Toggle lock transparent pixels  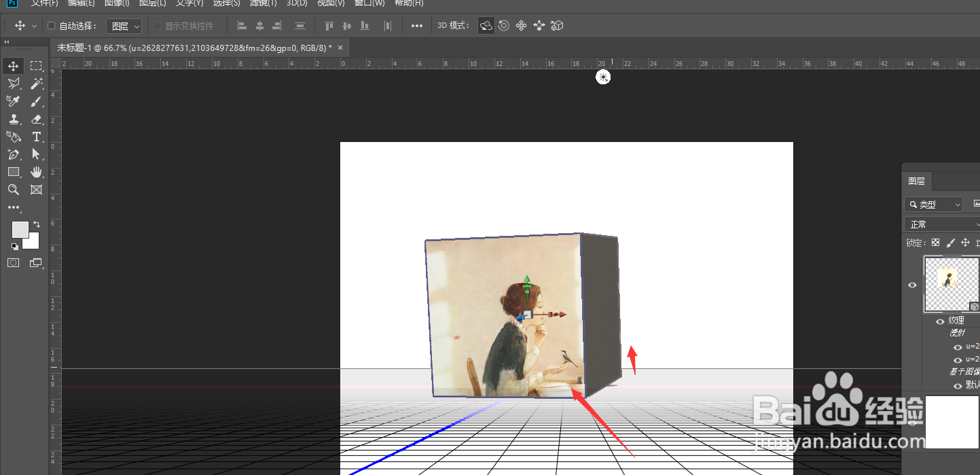pos(935,243)
